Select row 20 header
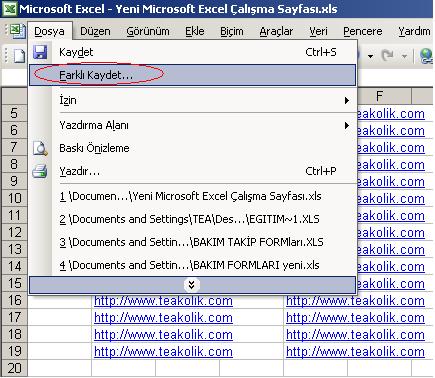Image resolution: width=435 pixels, height=378 pixels. coord(14,368)
